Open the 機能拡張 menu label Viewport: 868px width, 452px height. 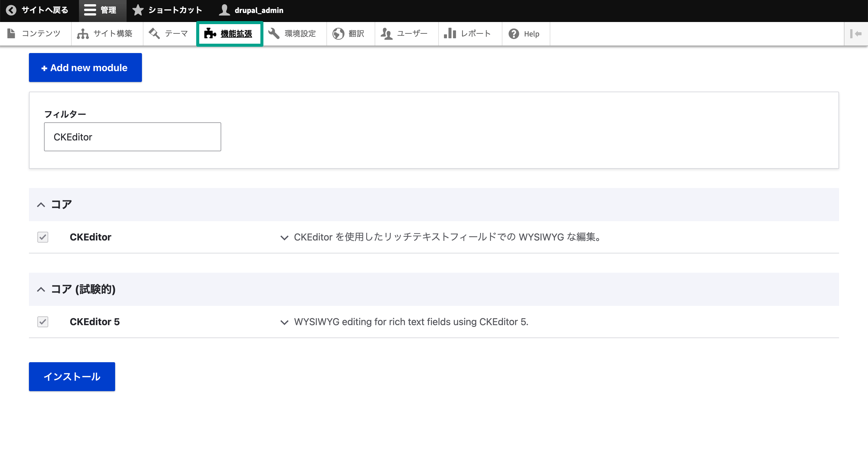[x=236, y=34]
